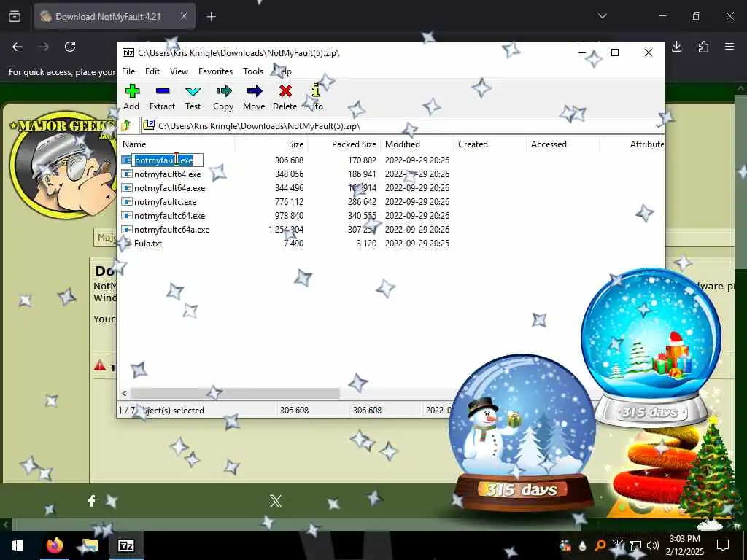Click modified date 2022-09-29 20:25
Screen dimensions: 747x560
417,244
